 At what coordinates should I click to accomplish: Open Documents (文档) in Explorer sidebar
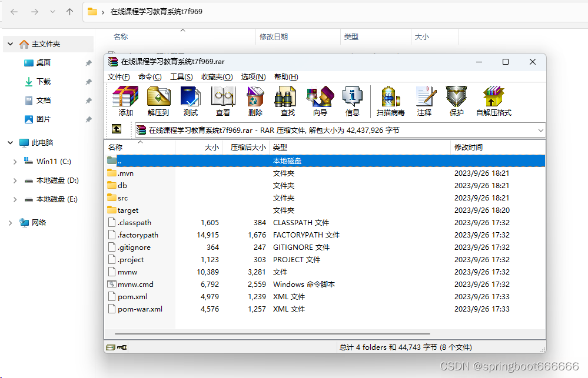[x=43, y=100]
